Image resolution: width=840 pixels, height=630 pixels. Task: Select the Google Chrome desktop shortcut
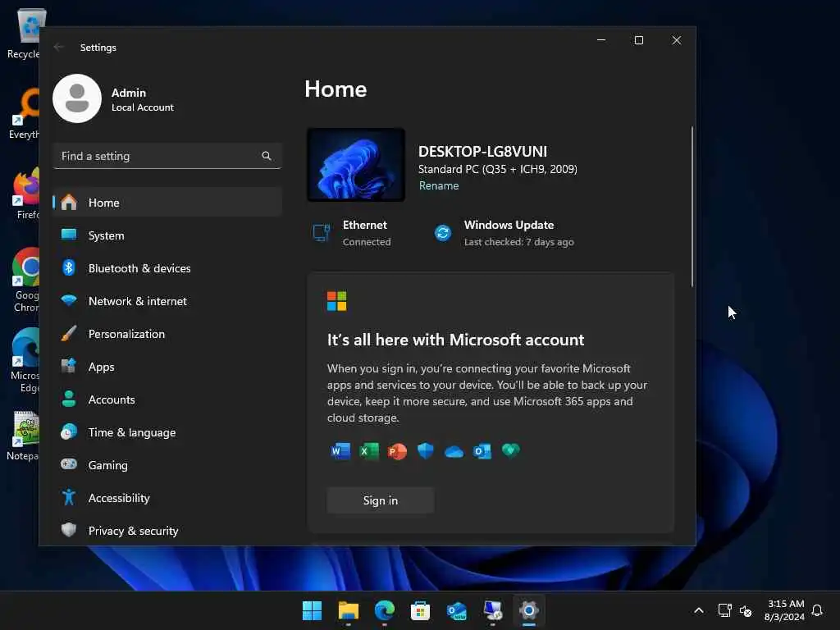[25, 280]
